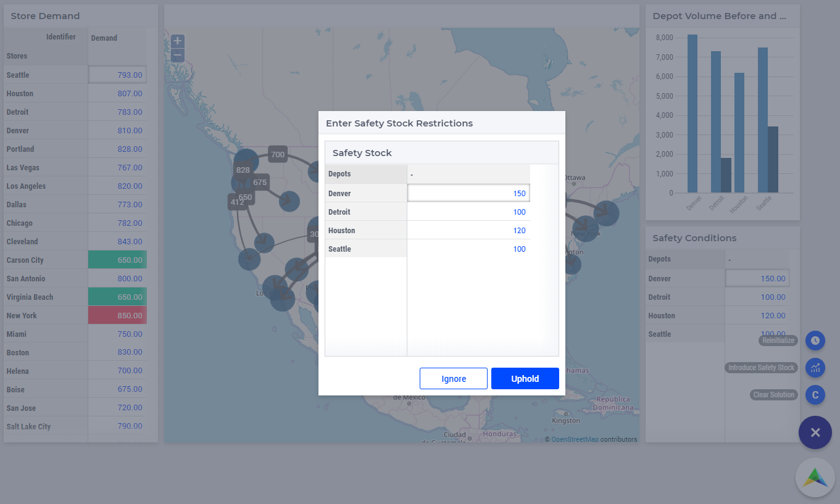Click the Identifier column header

61,37
